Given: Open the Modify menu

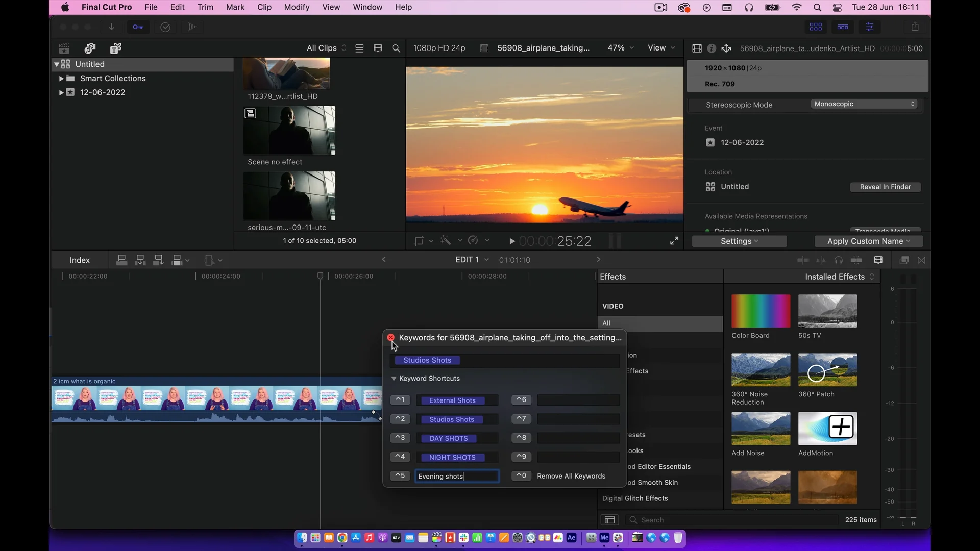Looking at the screenshot, I should click(297, 7).
